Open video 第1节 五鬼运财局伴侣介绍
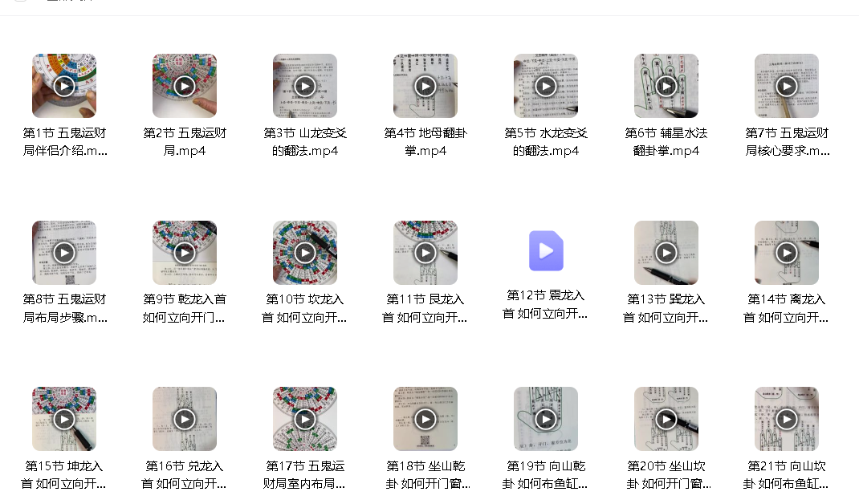 [64, 86]
